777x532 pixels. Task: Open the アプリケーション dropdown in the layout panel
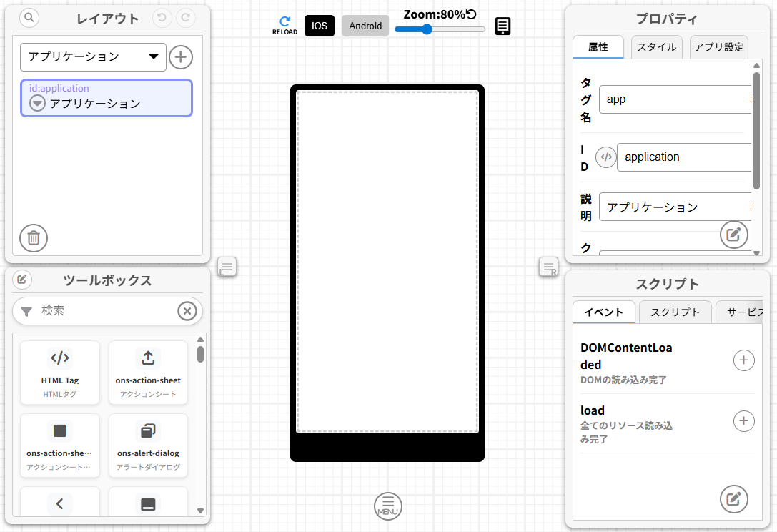point(93,57)
